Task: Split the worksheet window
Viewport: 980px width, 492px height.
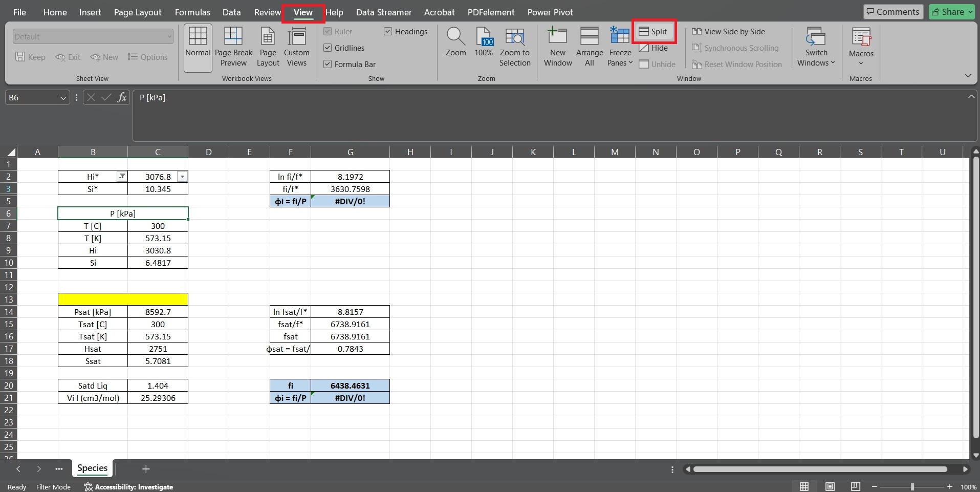Action: tap(654, 32)
